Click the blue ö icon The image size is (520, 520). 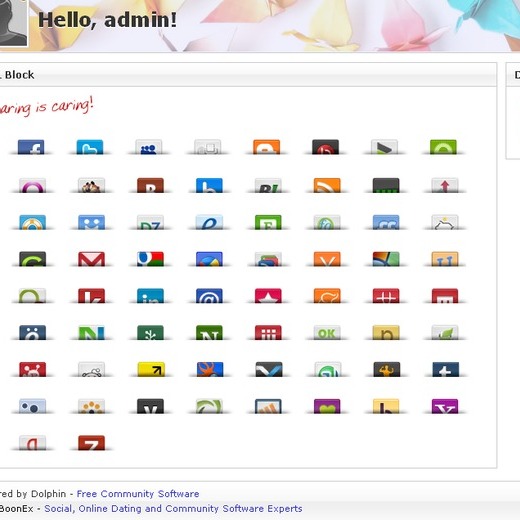[32, 333]
